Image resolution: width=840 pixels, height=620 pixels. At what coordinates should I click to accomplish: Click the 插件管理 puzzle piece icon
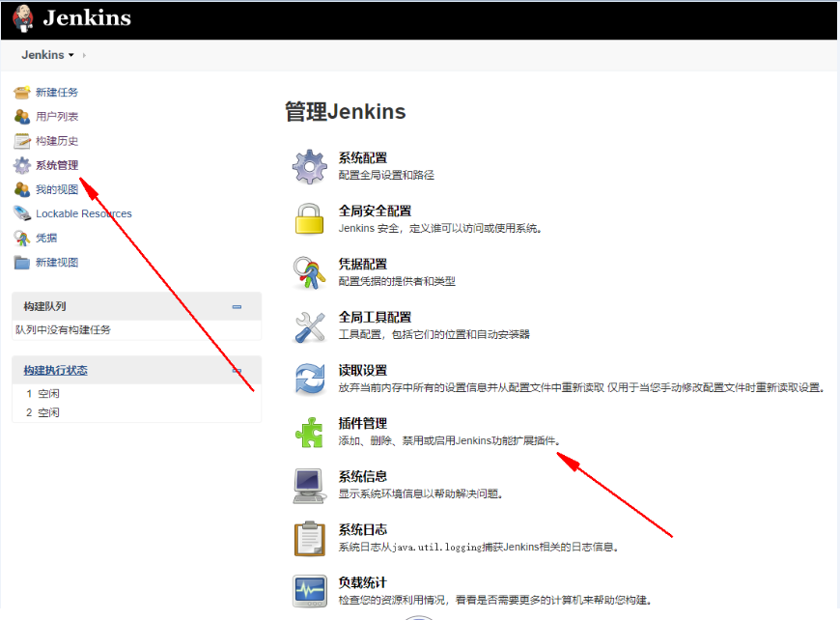[310, 433]
